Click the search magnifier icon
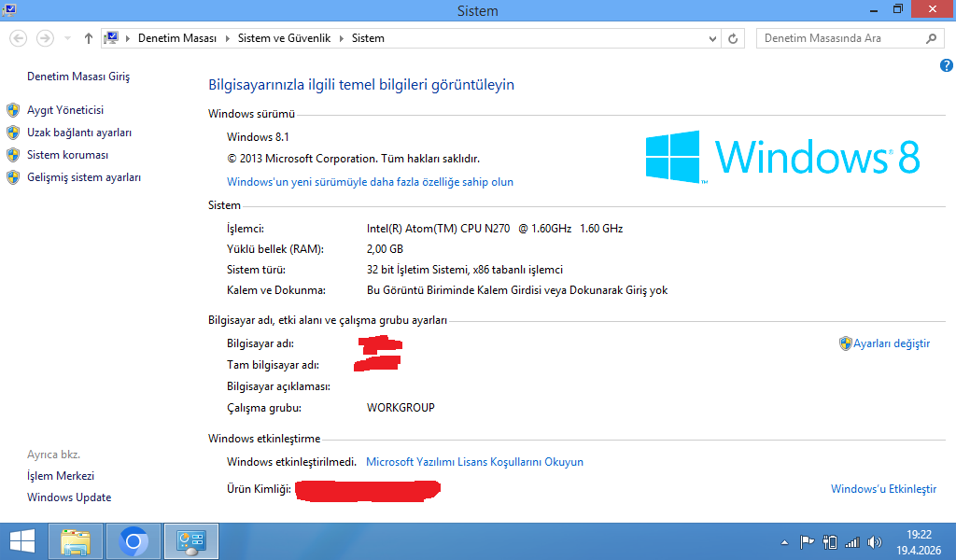956x560 pixels. [x=931, y=38]
